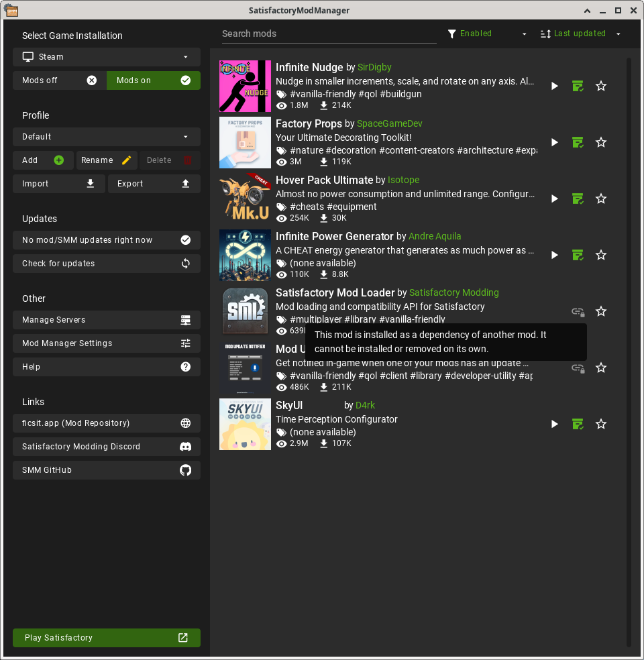Open author SirDigby's page
The height and width of the screenshot is (660, 644).
click(374, 67)
